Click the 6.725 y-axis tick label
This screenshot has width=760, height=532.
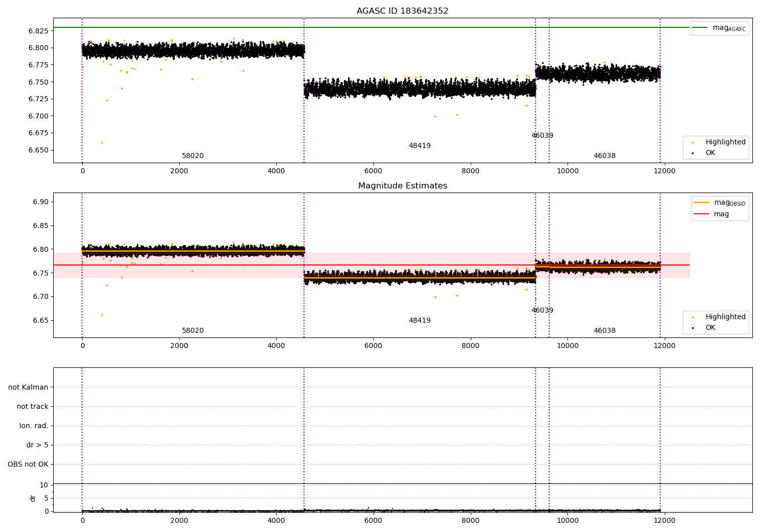39,99
